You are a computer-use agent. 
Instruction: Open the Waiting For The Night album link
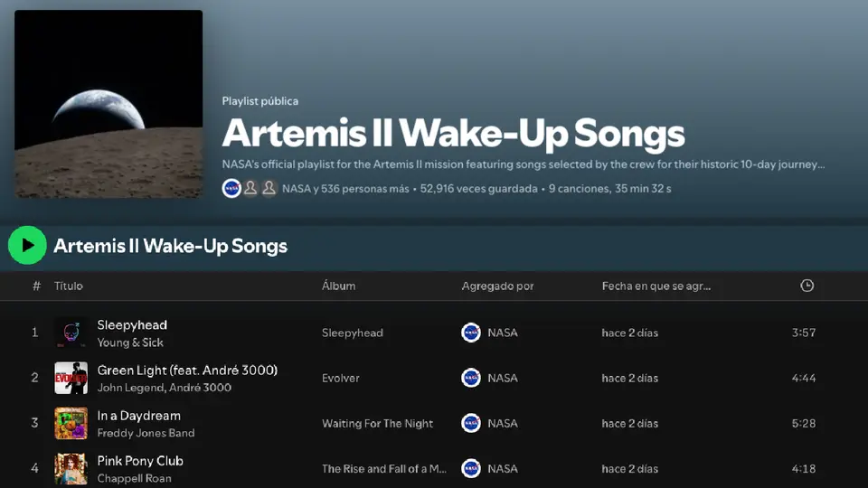[378, 423]
